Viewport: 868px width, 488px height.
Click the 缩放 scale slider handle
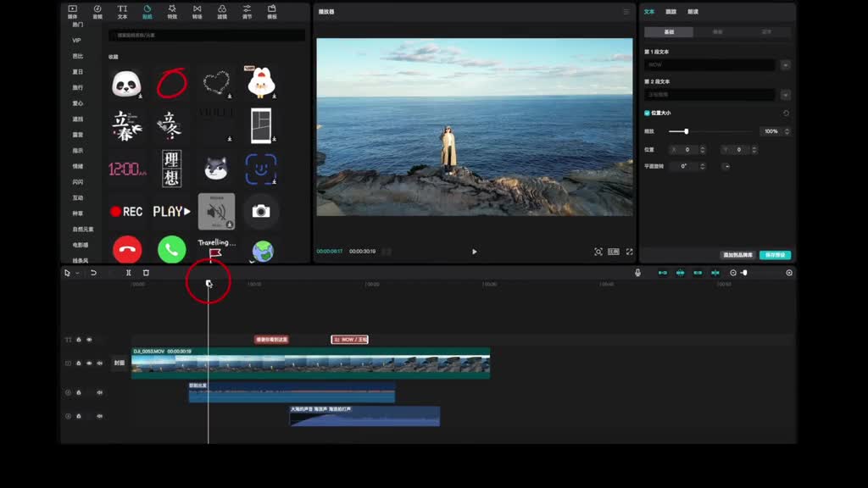click(x=686, y=131)
